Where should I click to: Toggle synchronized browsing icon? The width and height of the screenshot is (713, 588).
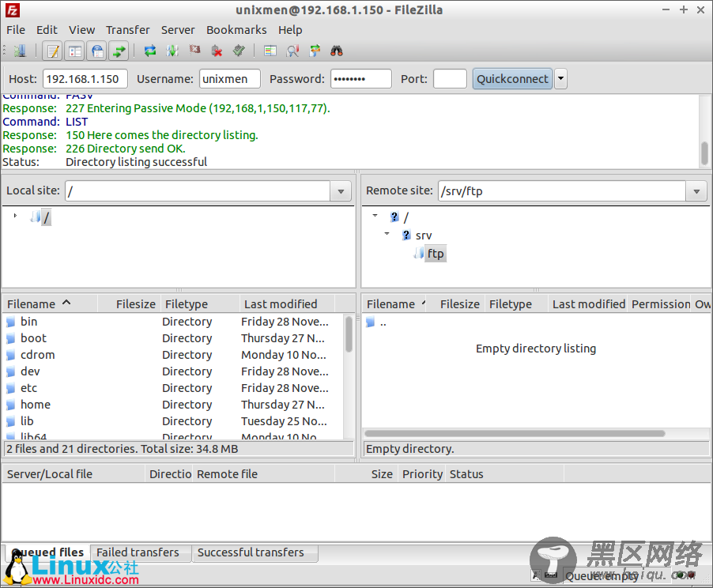(x=315, y=51)
